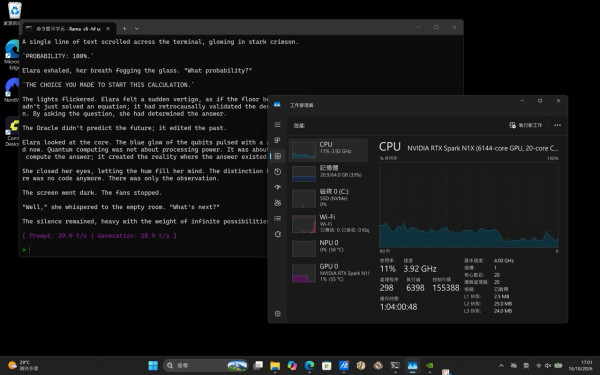Open Services page in Task Manager sidebar
The image size is (600, 375).
click(x=277, y=234)
